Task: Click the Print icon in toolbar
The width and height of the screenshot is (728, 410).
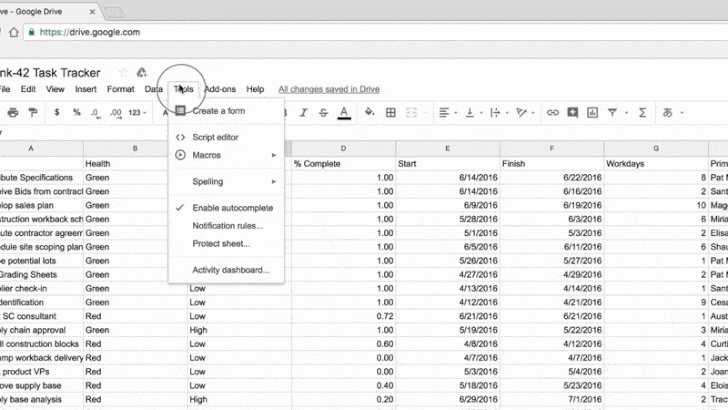Action: [13, 112]
